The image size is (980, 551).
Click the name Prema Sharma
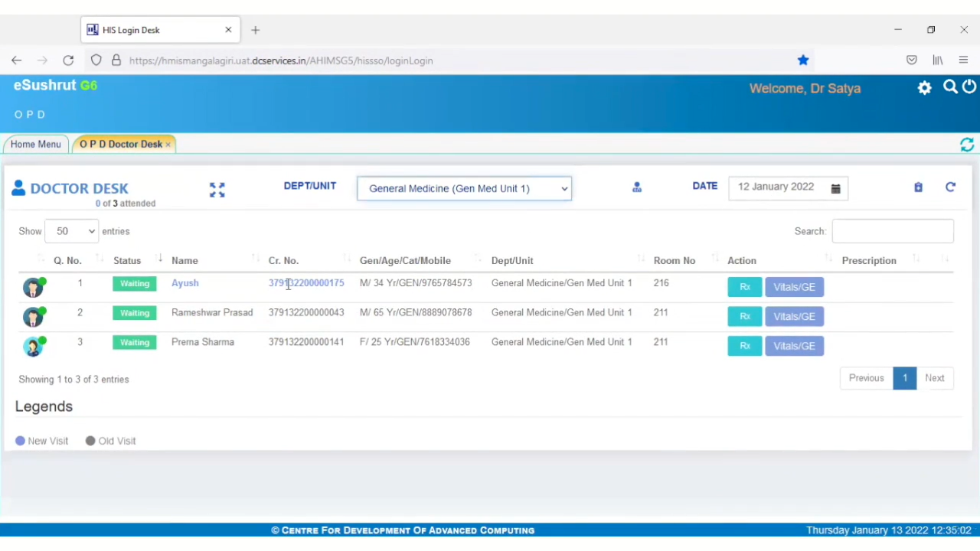[203, 342]
